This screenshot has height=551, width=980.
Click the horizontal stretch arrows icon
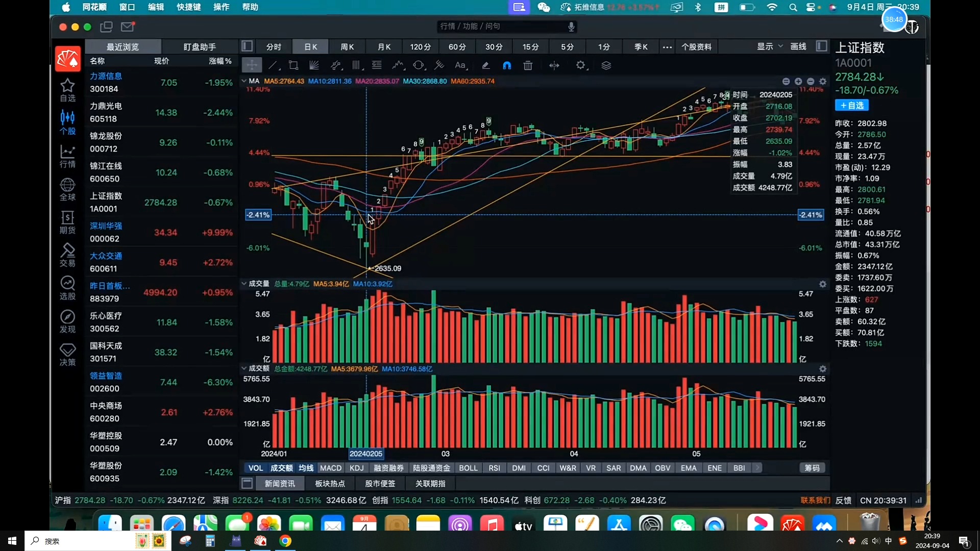554,65
